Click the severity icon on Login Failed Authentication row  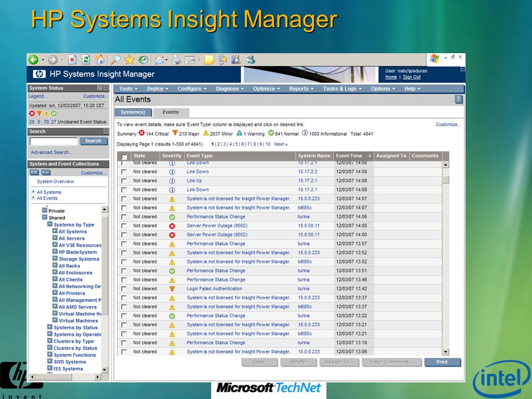172,289
